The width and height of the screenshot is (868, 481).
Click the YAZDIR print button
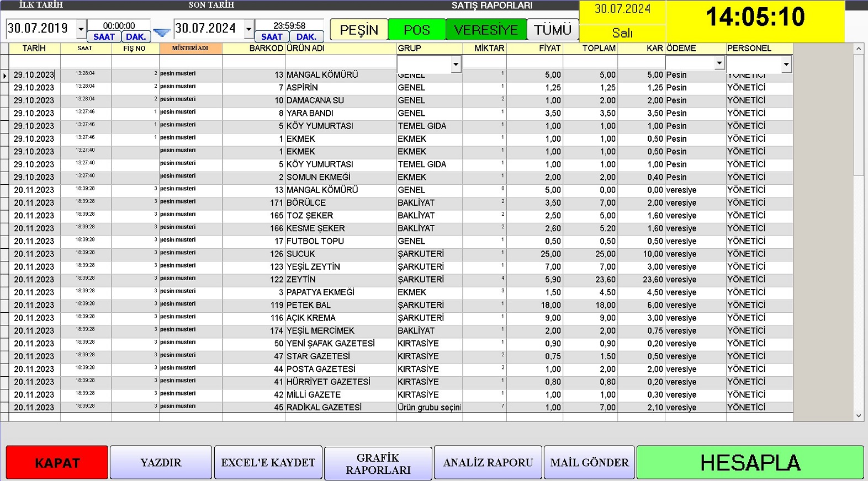pos(161,462)
